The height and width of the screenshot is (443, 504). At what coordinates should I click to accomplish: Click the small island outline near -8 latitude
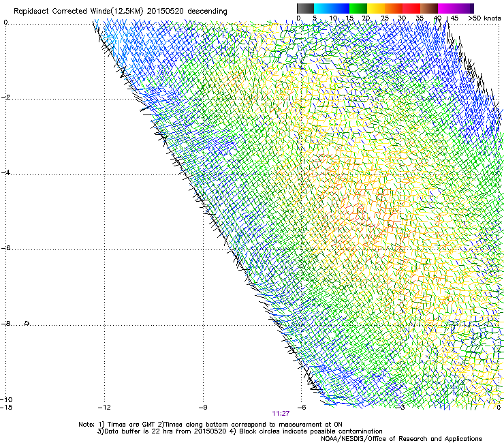coord(27,323)
